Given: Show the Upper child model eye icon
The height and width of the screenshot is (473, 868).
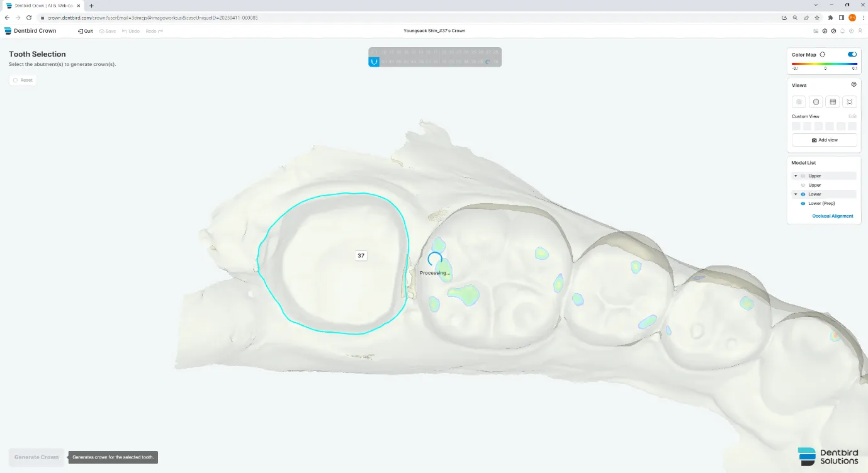Looking at the screenshot, I should click(x=803, y=186).
